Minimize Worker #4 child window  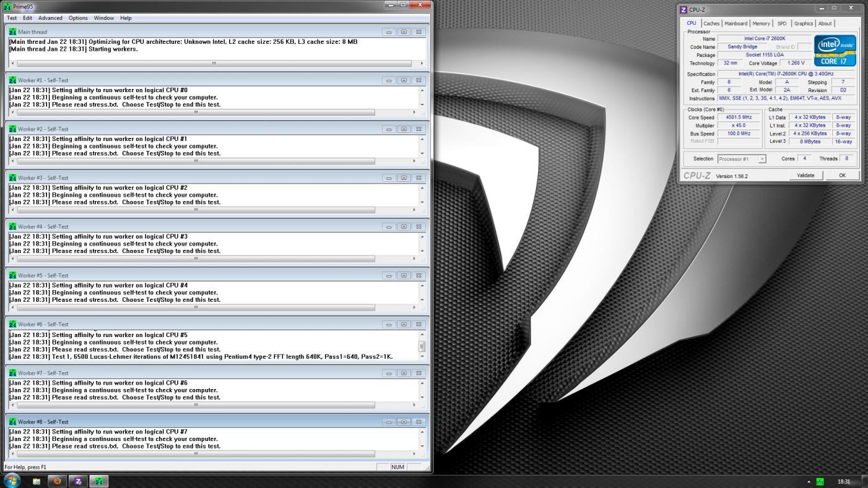(389, 227)
